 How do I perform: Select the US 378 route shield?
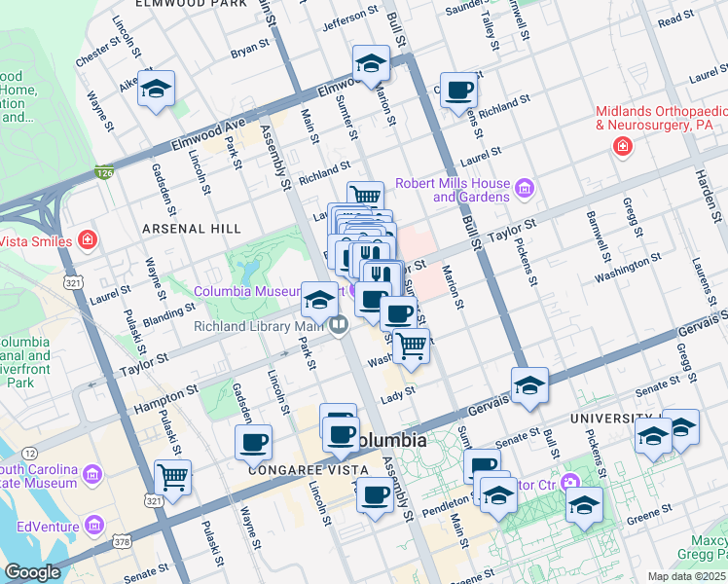(x=121, y=541)
